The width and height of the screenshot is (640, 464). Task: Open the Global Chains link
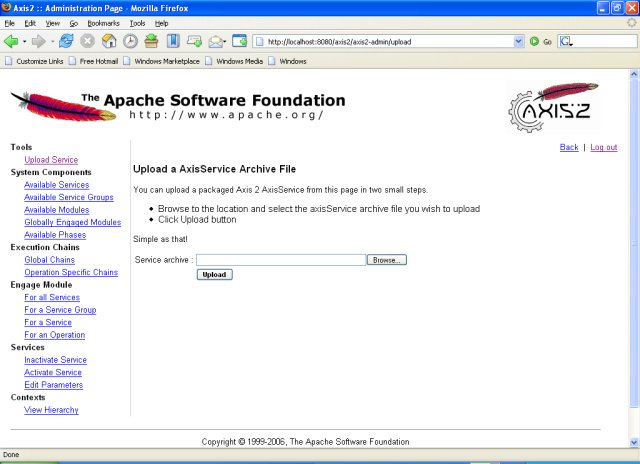point(49,260)
